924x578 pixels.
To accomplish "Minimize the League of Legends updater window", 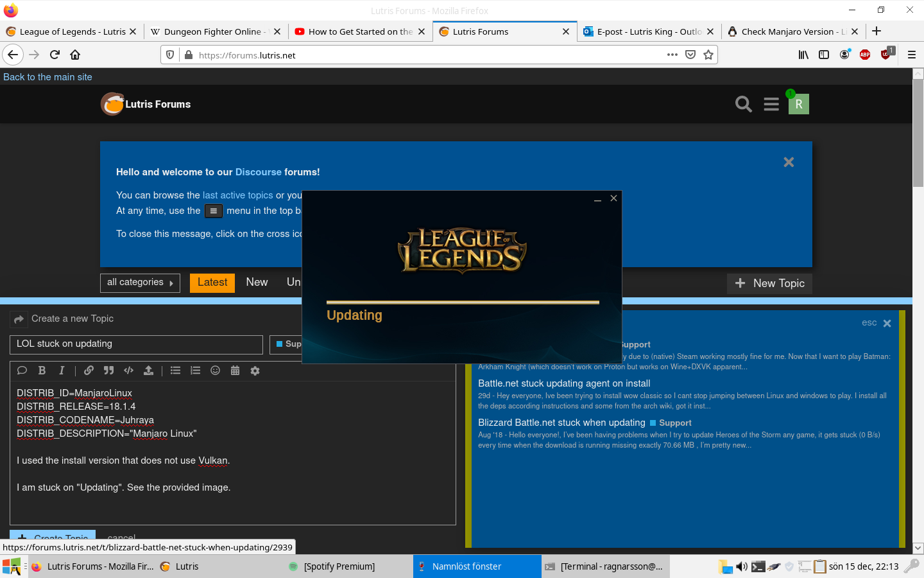I will click(x=597, y=199).
